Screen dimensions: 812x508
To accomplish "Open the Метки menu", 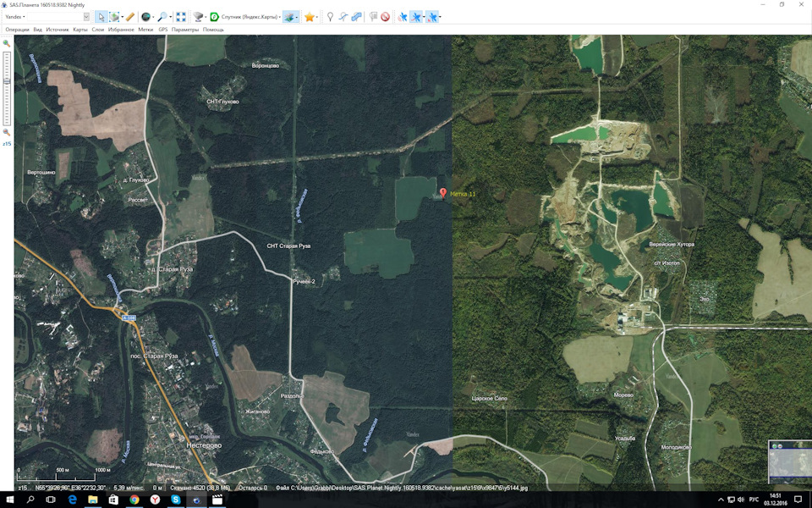I will pyautogui.click(x=145, y=30).
